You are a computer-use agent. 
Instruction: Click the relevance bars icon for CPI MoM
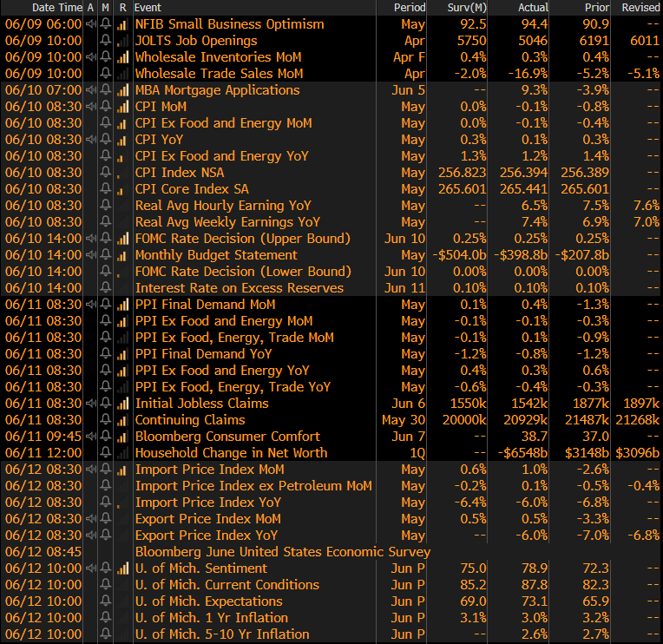pyautogui.click(x=122, y=107)
